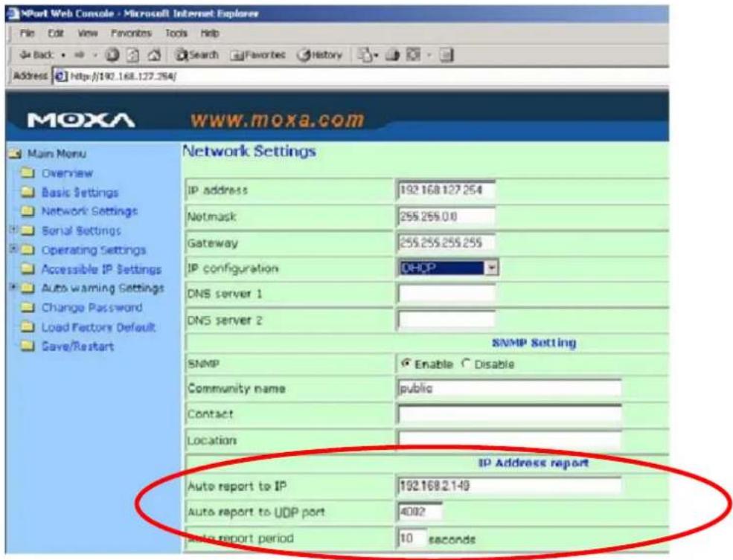Click the Mail toolbar icon
This screenshot has height=560, width=733.
[x=365, y=55]
